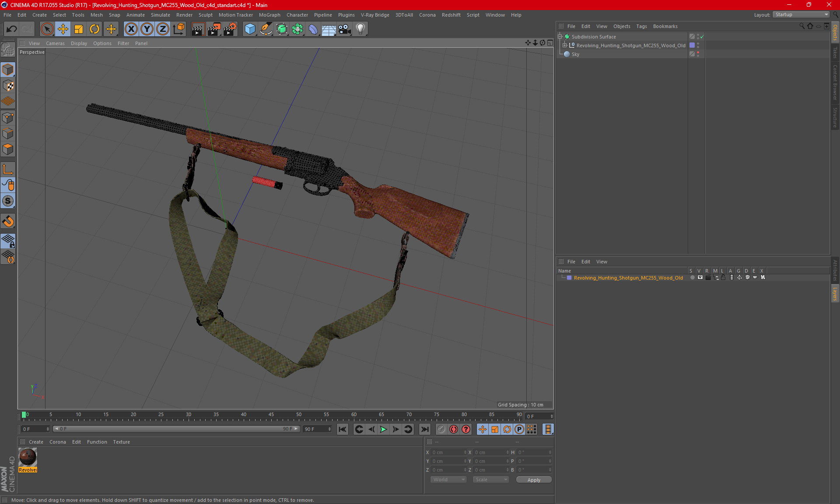Viewport: 840px width, 504px height.
Task: Open the V-Ray Bridge menu
Action: tap(375, 15)
